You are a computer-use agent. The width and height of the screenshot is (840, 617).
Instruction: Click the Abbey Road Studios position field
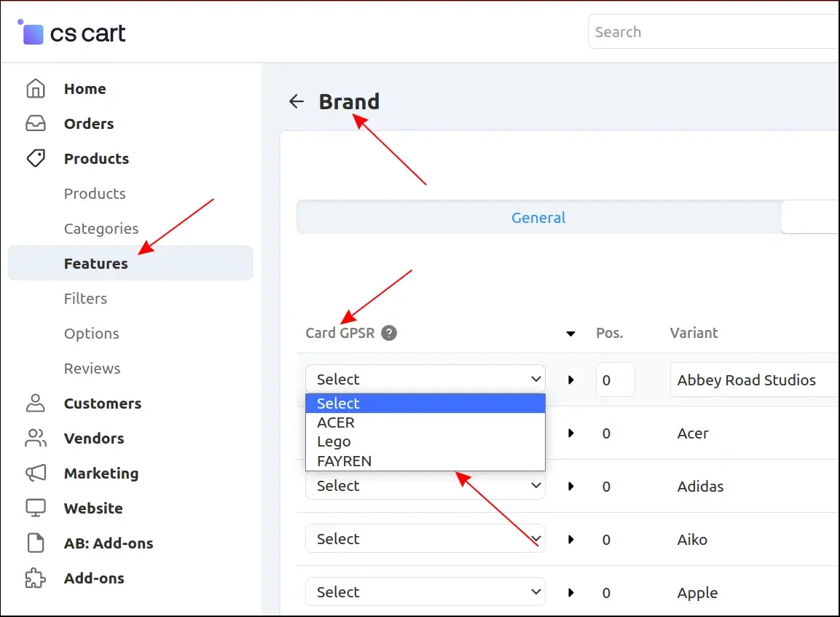tap(615, 380)
